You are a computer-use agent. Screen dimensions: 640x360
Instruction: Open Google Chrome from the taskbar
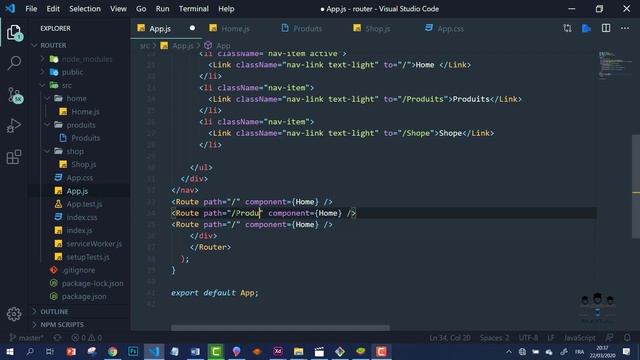tap(112, 351)
